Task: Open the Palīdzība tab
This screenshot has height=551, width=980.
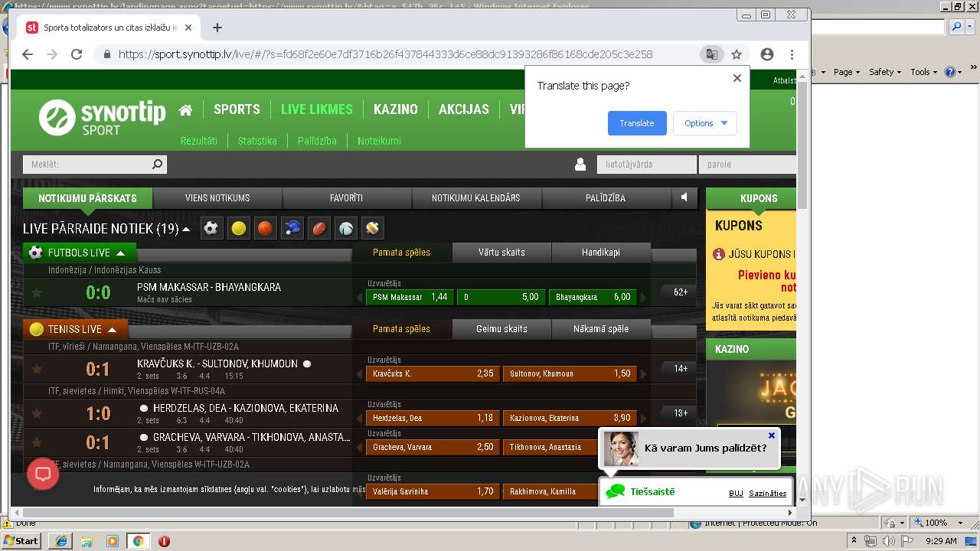Action: click(606, 198)
